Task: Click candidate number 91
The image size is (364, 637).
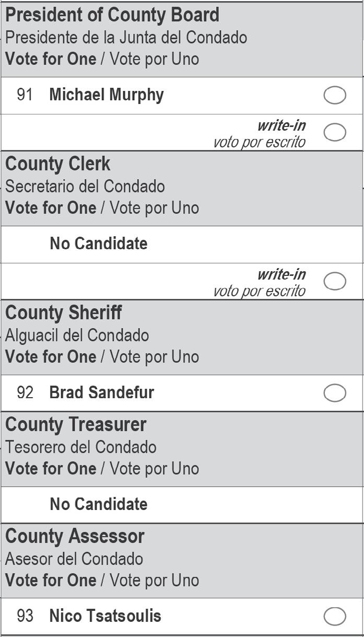Action: (x=25, y=95)
